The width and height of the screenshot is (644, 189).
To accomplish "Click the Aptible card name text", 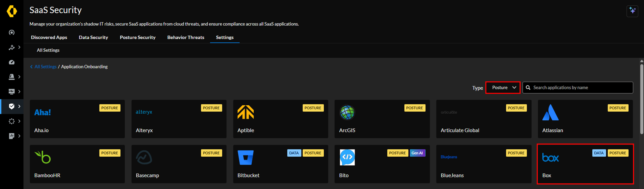I will [x=246, y=130].
